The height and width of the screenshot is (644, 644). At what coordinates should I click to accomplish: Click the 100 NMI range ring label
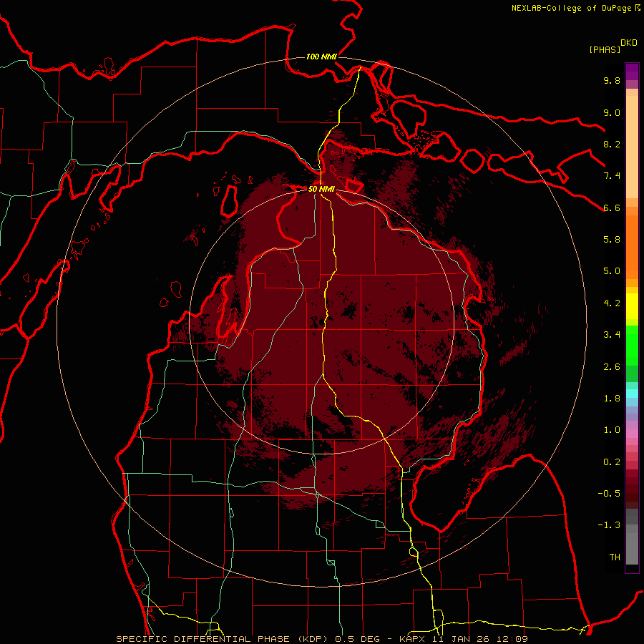321,57
